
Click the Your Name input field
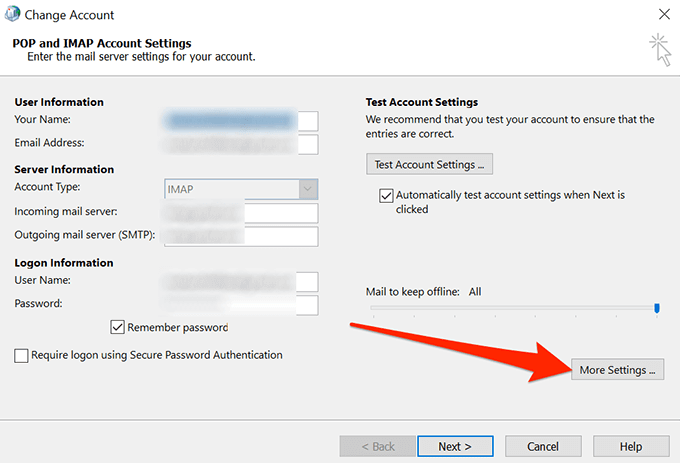pyautogui.click(x=241, y=121)
